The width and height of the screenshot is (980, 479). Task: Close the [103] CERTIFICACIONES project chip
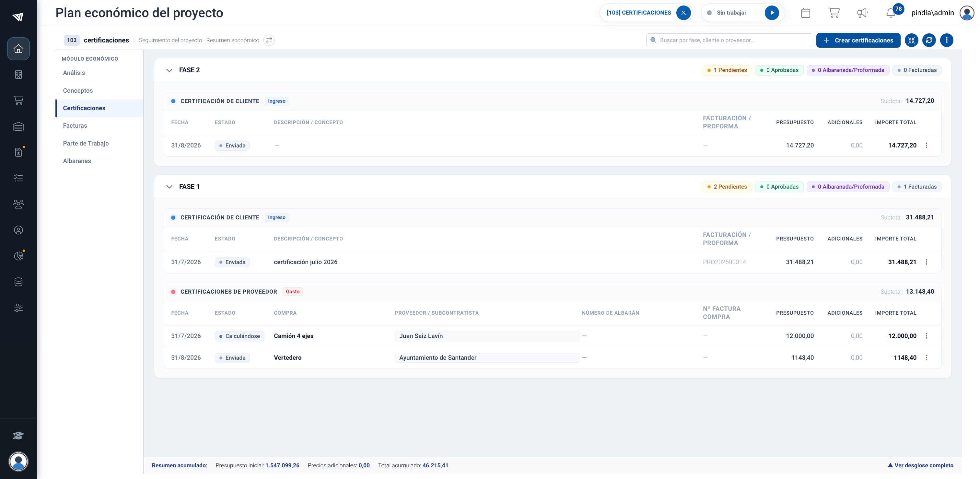click(x=683, y=13)
